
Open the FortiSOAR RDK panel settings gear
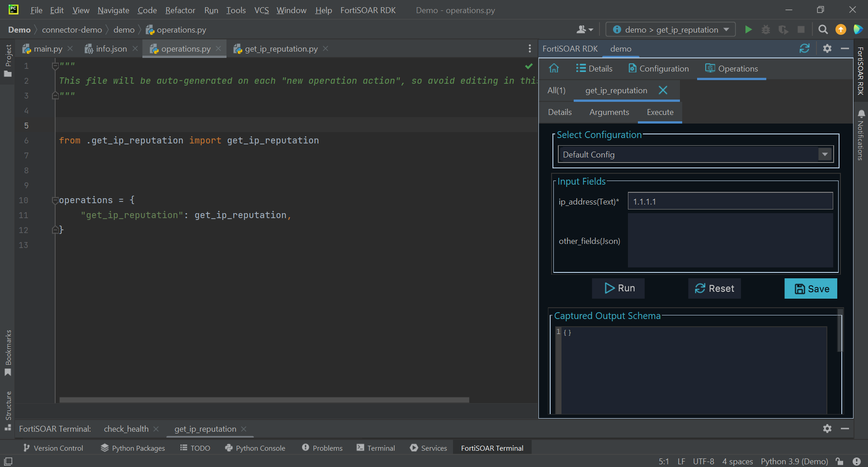coord(827,48)
